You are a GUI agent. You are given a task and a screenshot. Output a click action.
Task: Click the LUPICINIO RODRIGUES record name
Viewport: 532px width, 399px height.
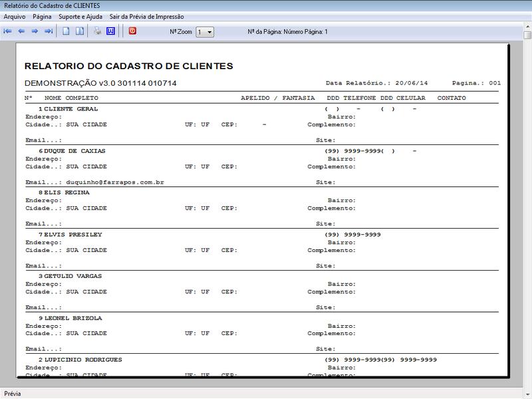(x=83, y=360)
